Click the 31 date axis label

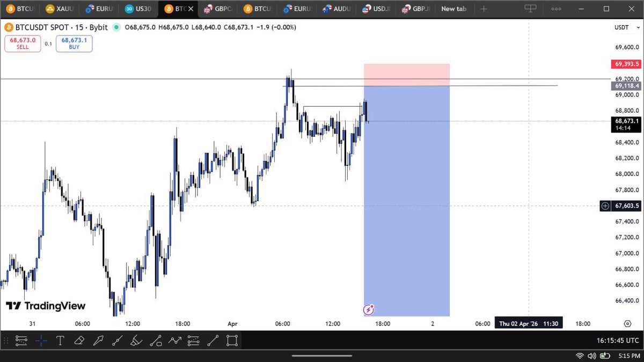click(32, 324)
